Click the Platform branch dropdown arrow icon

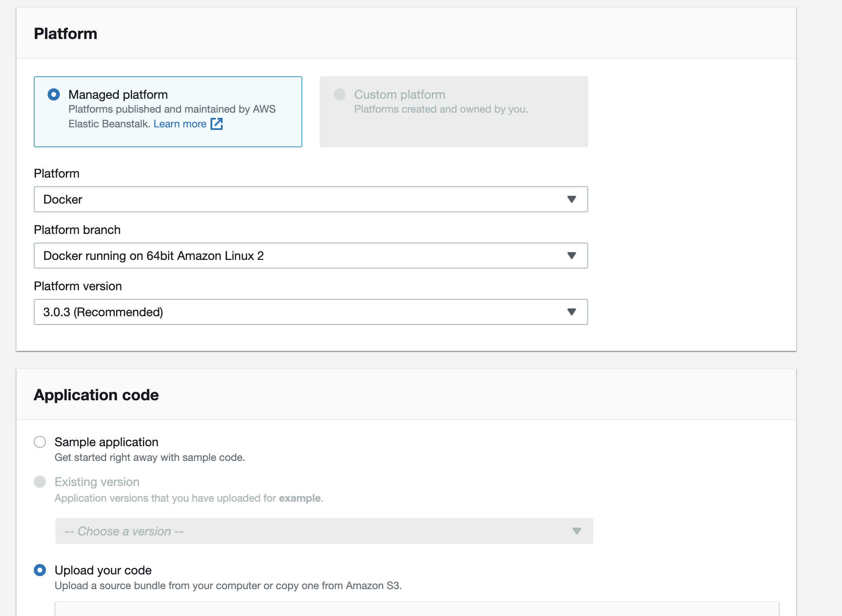(x=571, y=256)
